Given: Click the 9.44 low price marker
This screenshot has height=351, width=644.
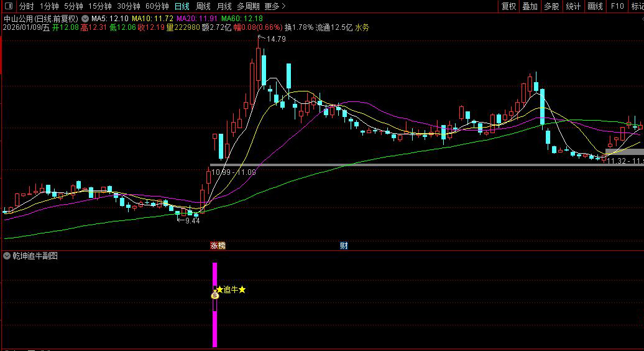Looking at the screenshot, I should click(x=192, y=221).
